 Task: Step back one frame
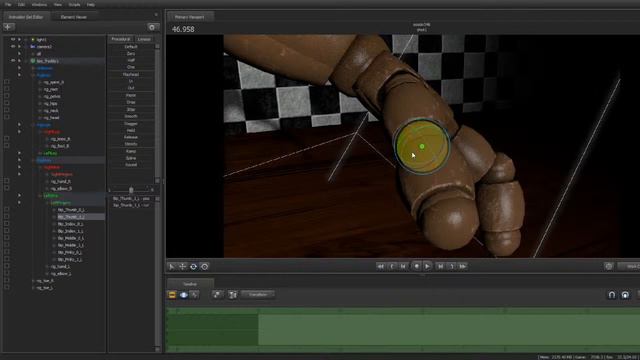pyautogui.click(x=403, y=266)
